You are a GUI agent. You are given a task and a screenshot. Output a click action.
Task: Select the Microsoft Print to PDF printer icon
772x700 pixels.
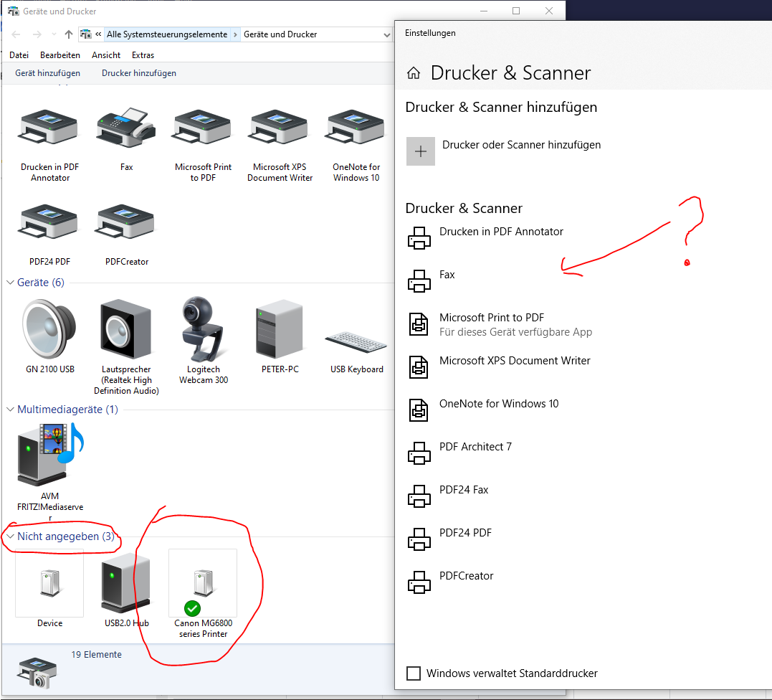click(202, 127)
